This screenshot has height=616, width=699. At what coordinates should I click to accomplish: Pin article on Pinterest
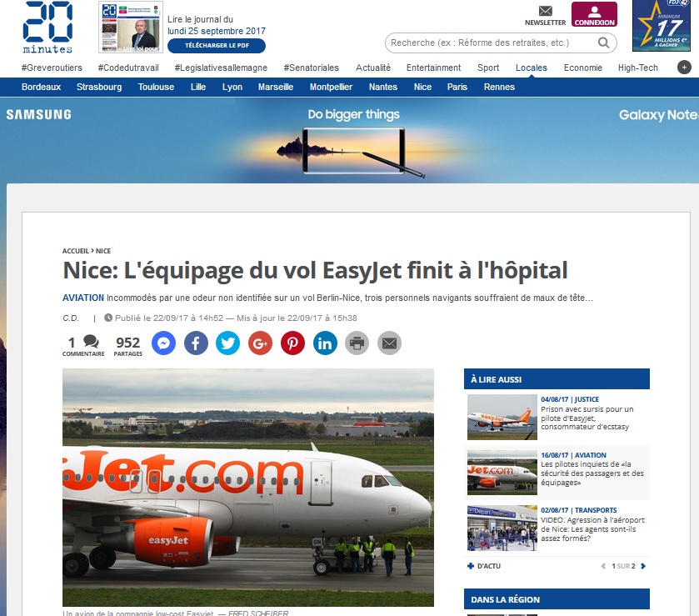[x=292, y=343]
